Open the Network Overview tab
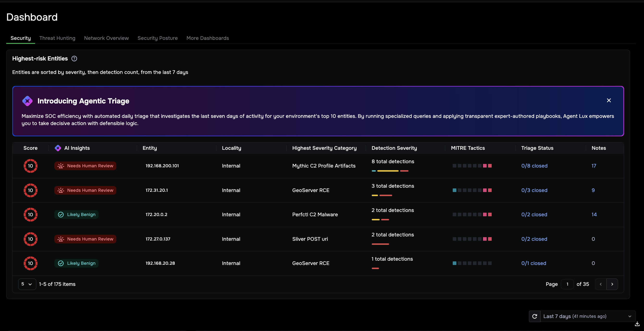 click(106, 38)
